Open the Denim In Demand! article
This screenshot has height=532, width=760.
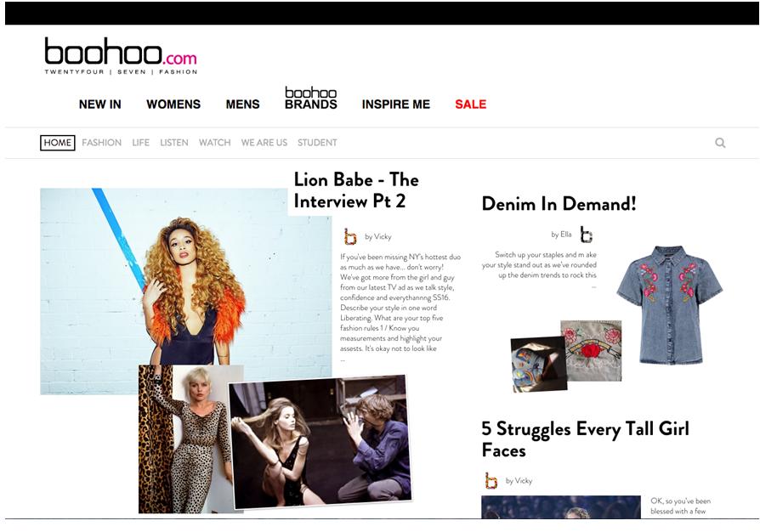click(x=559, y=204)
